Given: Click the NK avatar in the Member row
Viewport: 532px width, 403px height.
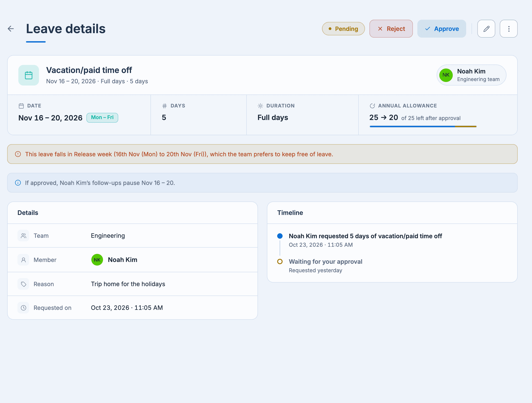Looking at the screenshot, I should coord(97,260).
